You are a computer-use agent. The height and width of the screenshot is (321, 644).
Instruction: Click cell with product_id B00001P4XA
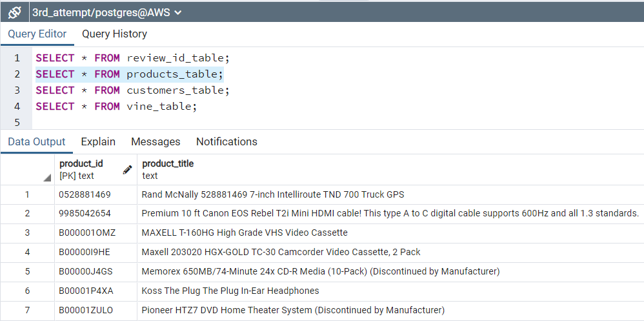(x=96, y=291)
